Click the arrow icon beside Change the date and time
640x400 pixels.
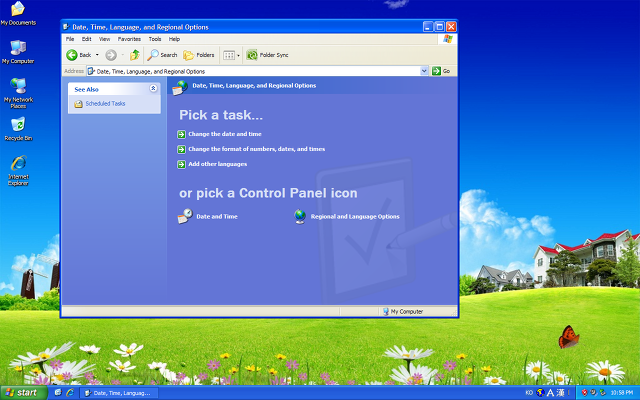pos(182,134)
